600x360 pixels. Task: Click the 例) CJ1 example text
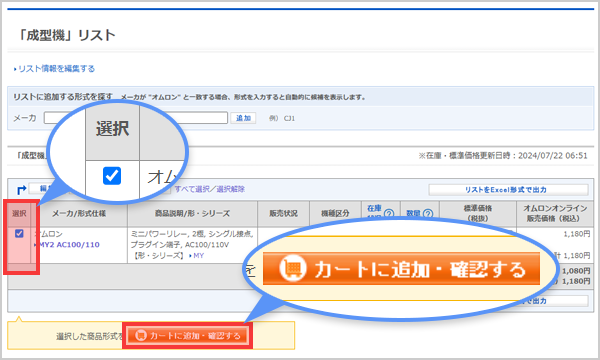click(282, 118)
